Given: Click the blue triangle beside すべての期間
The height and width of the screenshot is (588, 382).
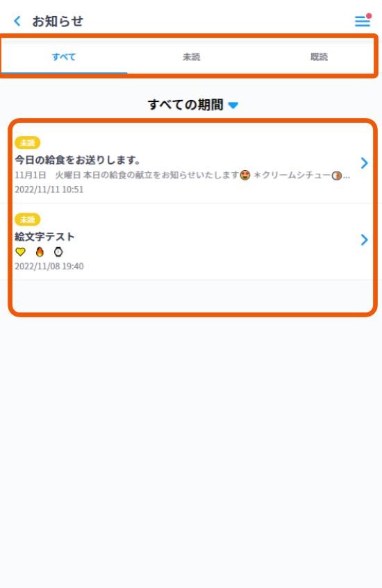Looking at the screenshot, I should pyautogui.click(x=233, y=106).
